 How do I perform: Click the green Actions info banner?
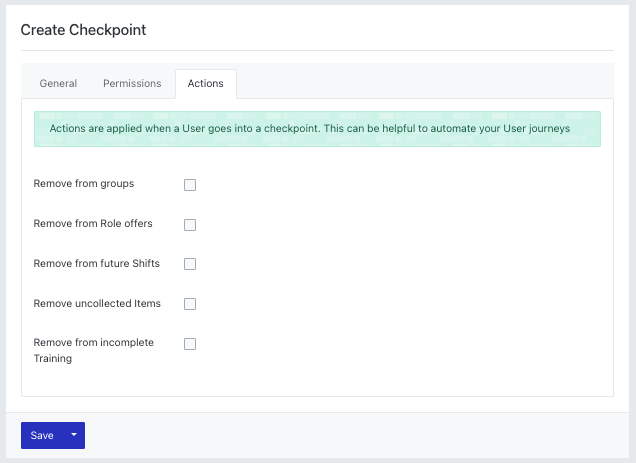[317, 129]
